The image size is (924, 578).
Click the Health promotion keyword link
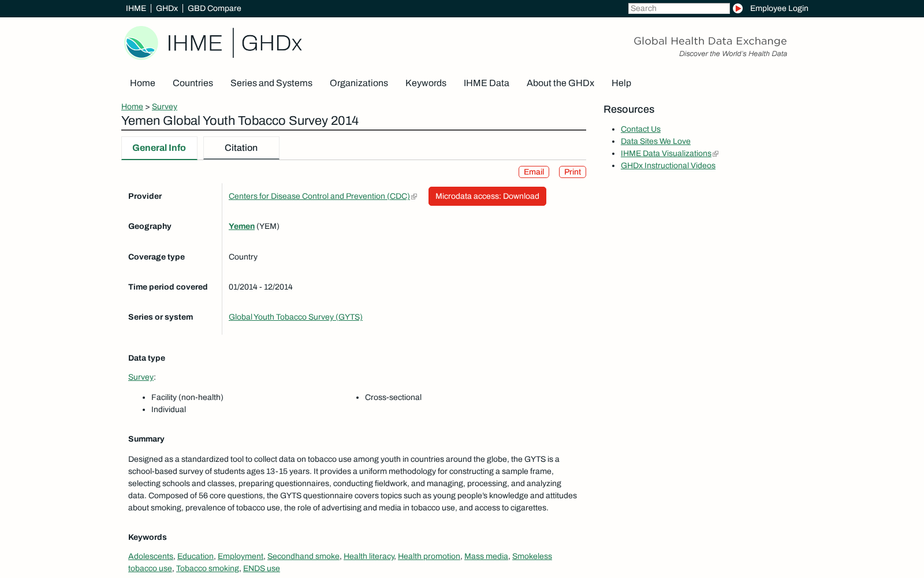pos(429,556)
